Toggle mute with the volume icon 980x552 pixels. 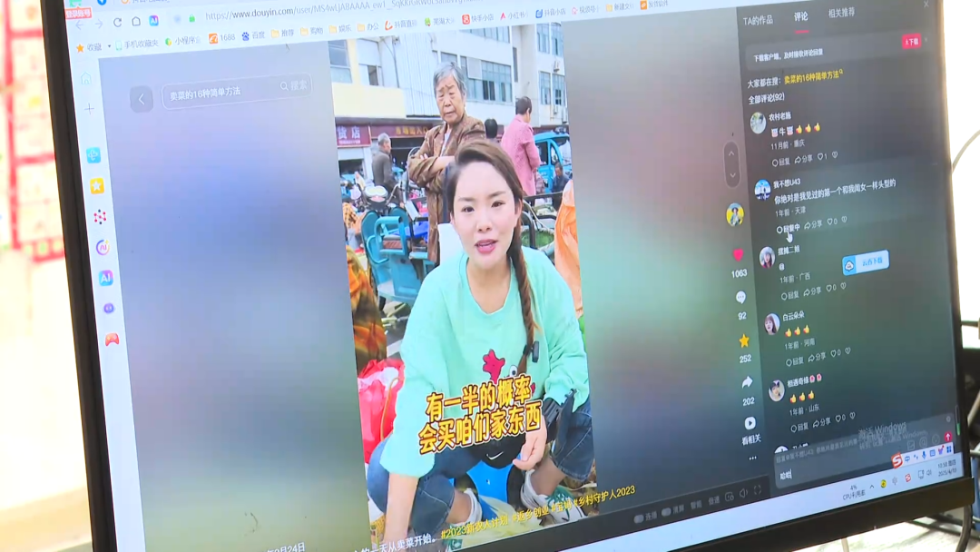[x=743, y=495]
